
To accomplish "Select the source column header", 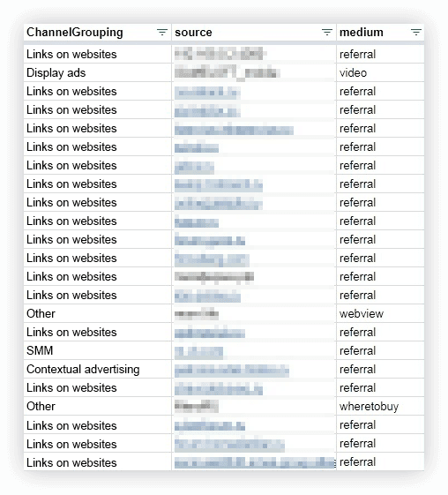I will click(254, 32).
